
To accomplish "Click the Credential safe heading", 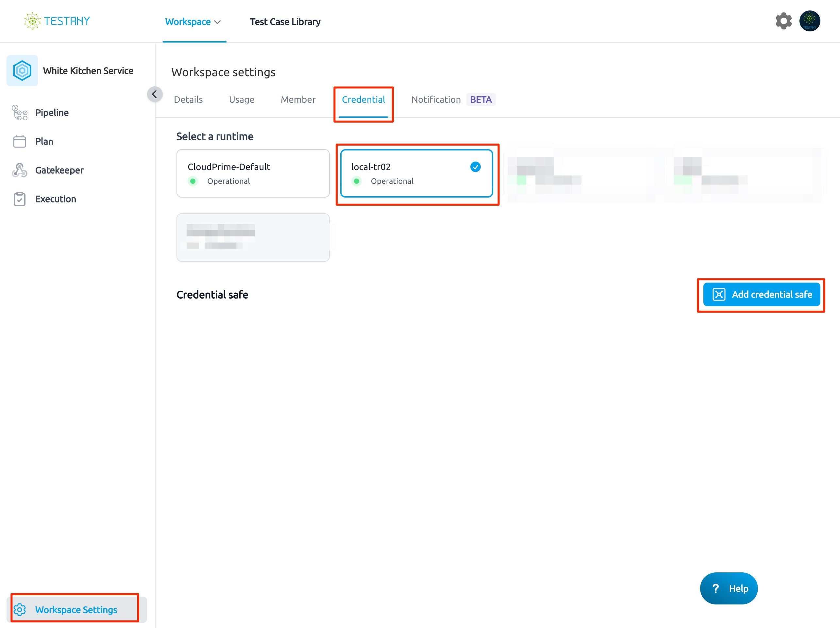I will pos(212,294).
